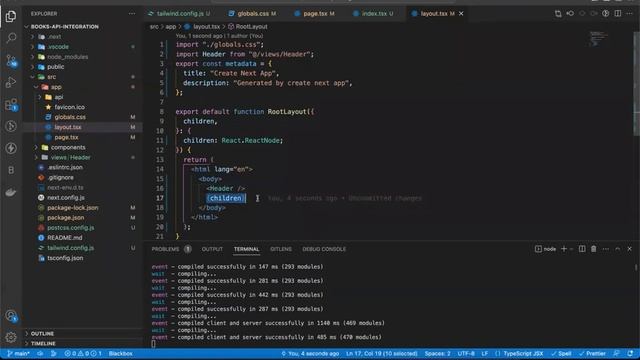Collapse the app folder
The image size is (640, 360).
coord(56,87)
